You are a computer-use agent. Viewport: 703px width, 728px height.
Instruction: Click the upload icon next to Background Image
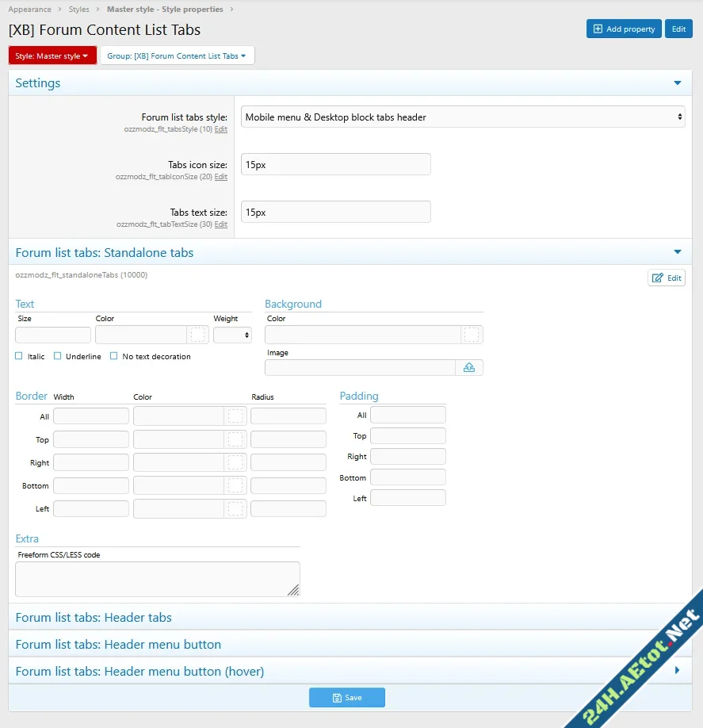tap(469, 367)
